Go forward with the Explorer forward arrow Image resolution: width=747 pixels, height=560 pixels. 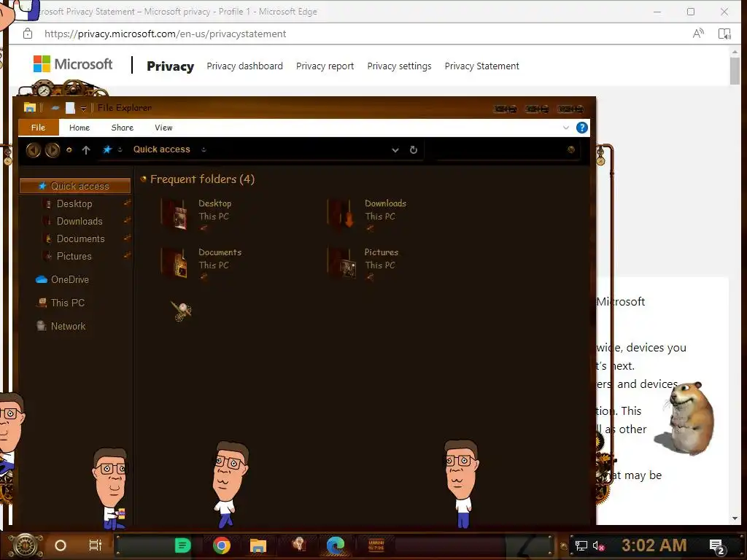53,150
